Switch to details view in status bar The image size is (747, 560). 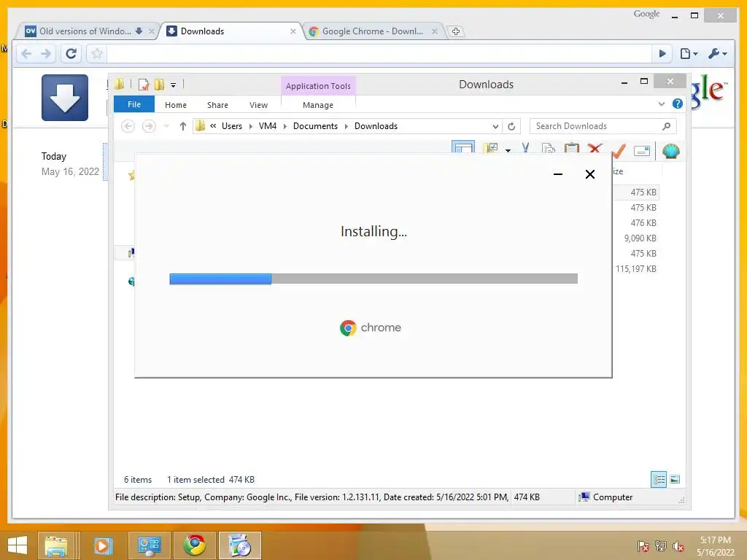click(x=659, y=479)
